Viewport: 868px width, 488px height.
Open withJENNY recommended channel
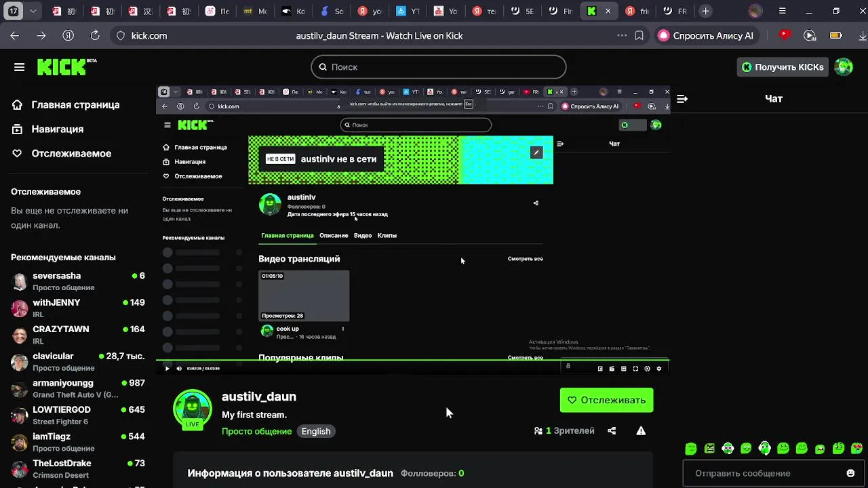click(78, 308)
